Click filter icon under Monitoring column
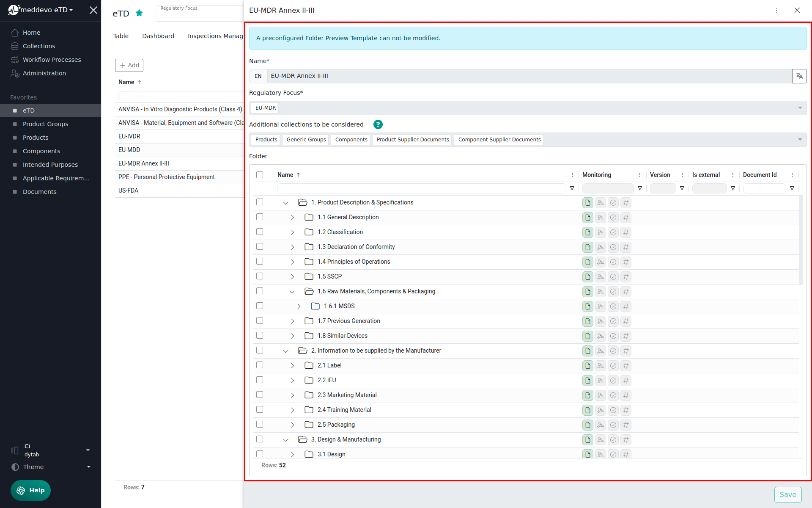Image resolution: width=812 pixels, height=508 pixels. [639, 188]
